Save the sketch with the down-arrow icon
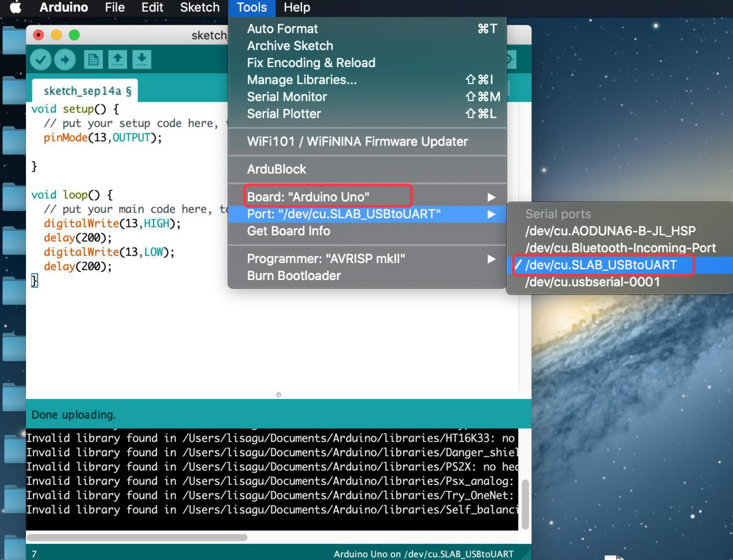733x560 pixels. [142, 59]
